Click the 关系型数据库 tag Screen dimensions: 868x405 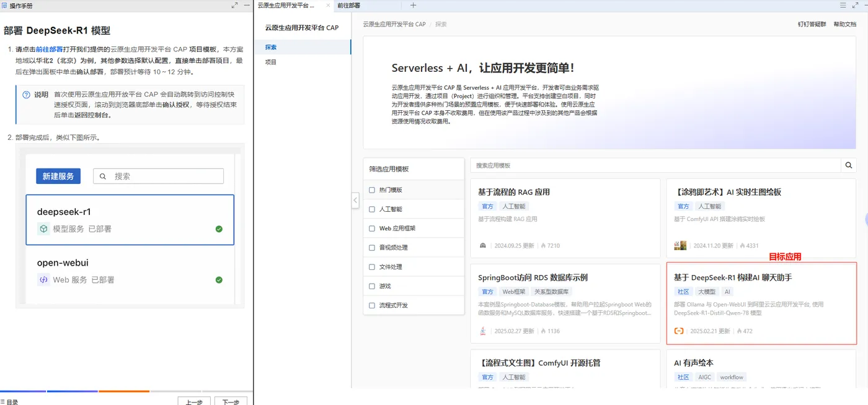[x=552, y=292]
